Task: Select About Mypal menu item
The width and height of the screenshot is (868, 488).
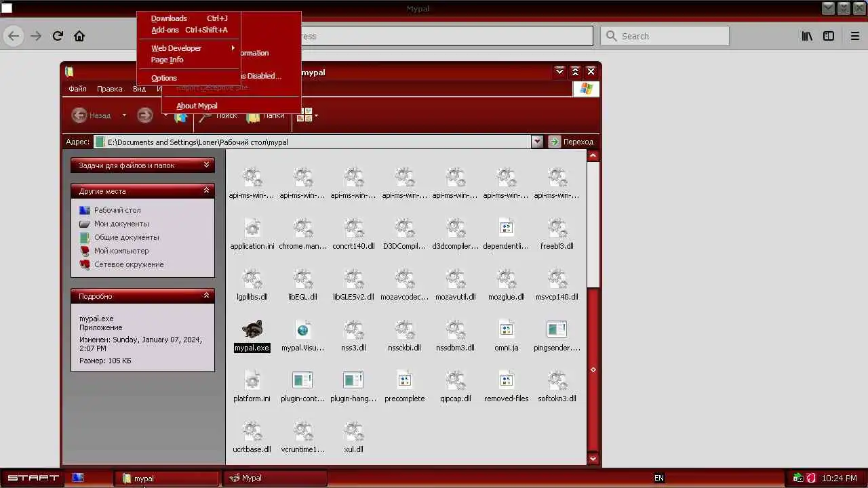Action: coord(231,106)
